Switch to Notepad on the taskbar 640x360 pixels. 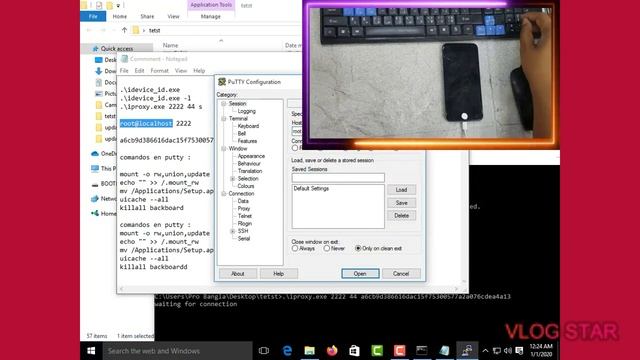(444, 350)
